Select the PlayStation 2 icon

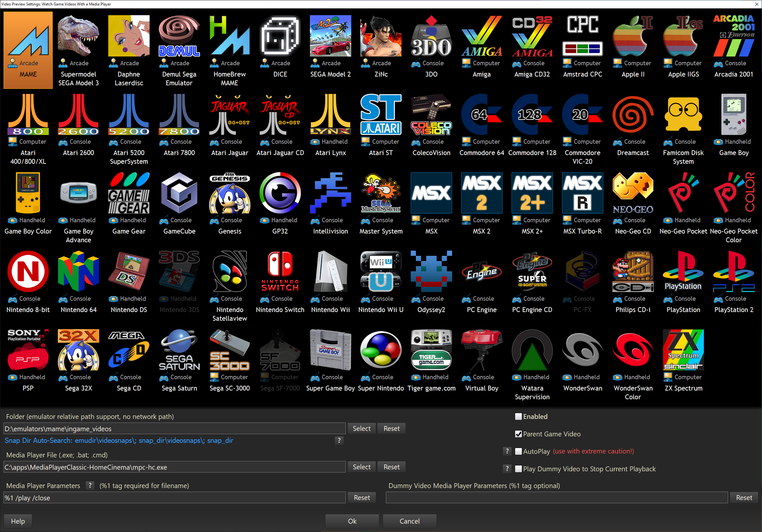tap(734, 272)
